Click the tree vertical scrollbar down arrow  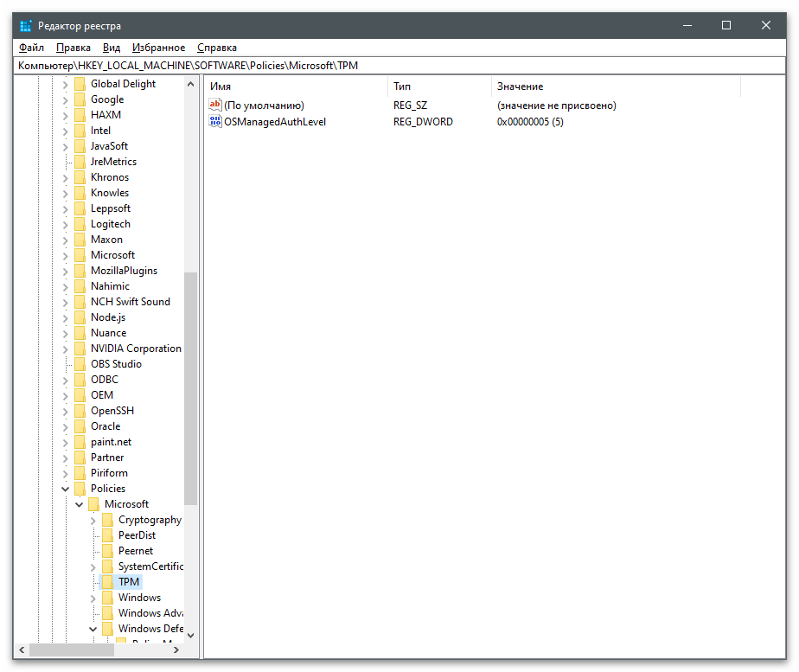[x=190, y=636]
